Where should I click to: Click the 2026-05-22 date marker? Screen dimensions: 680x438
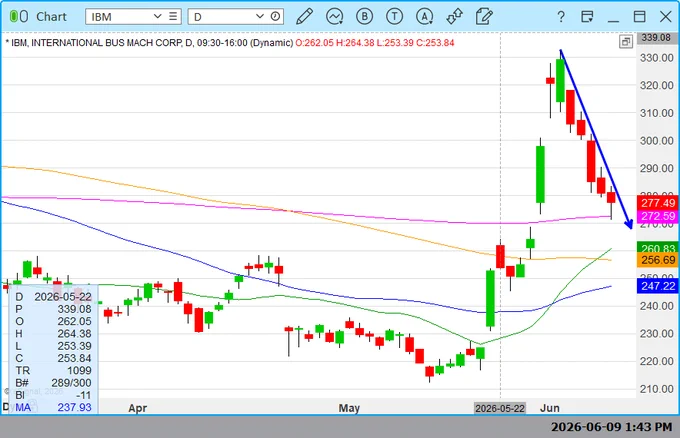(500, 408)
